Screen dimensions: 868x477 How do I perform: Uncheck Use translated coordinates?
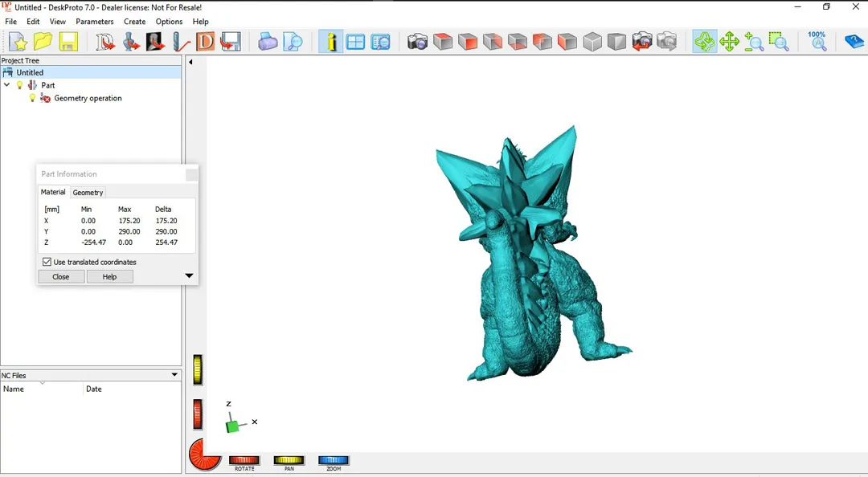[47, 262]
